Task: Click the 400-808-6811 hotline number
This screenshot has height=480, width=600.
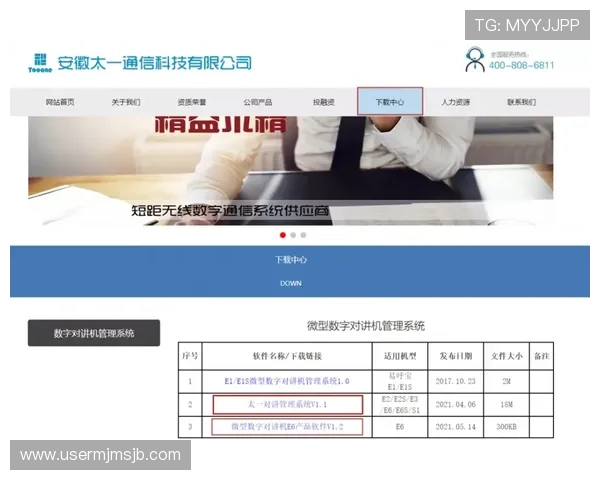Action: point(522,65)
